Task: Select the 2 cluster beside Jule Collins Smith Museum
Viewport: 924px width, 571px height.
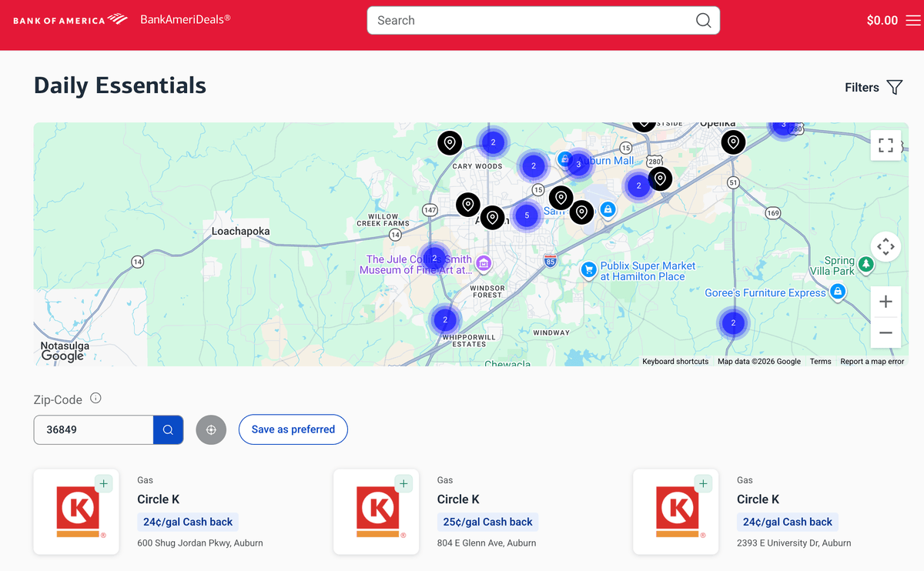Action: coord(434,259)
